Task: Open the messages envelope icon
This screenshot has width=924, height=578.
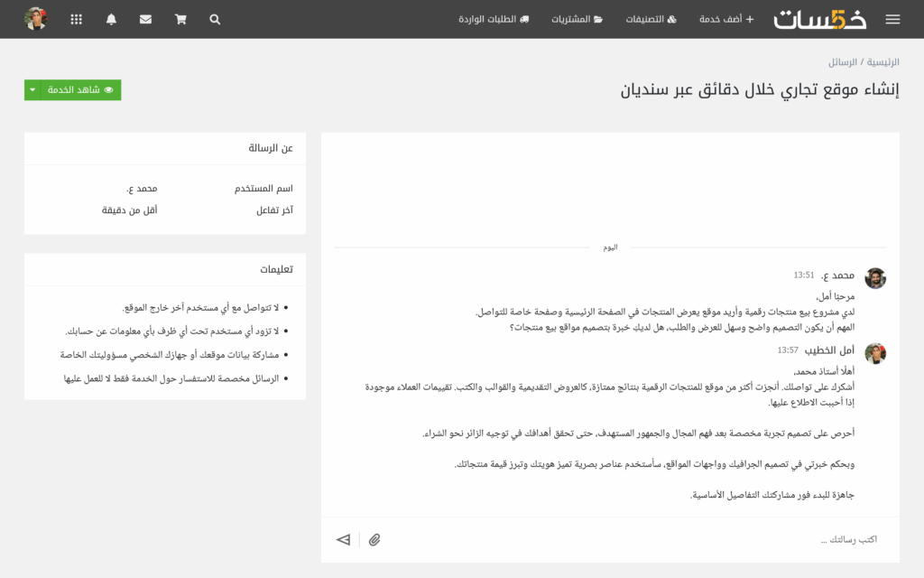Action: (x=145, y=18)
